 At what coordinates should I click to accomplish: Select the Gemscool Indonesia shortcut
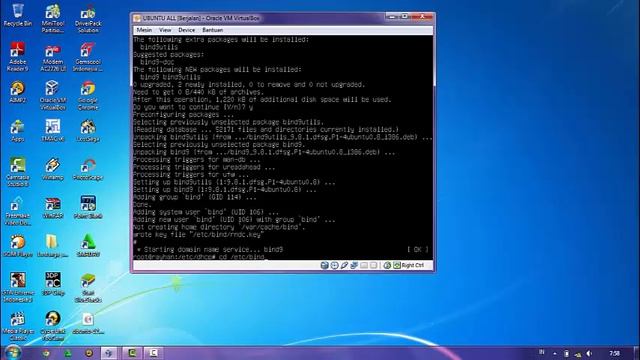click(88, 57)
